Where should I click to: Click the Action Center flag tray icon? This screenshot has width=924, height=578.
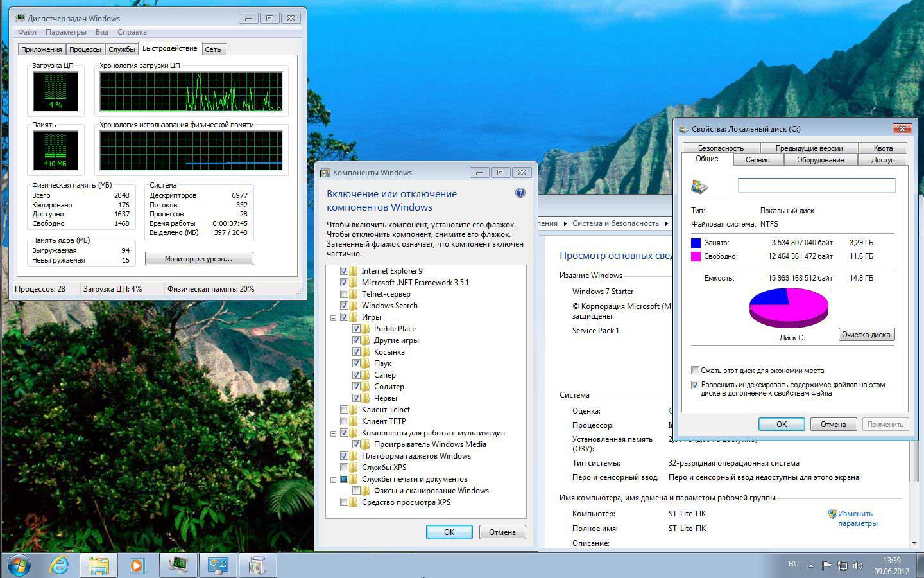[x=826, y=566]
